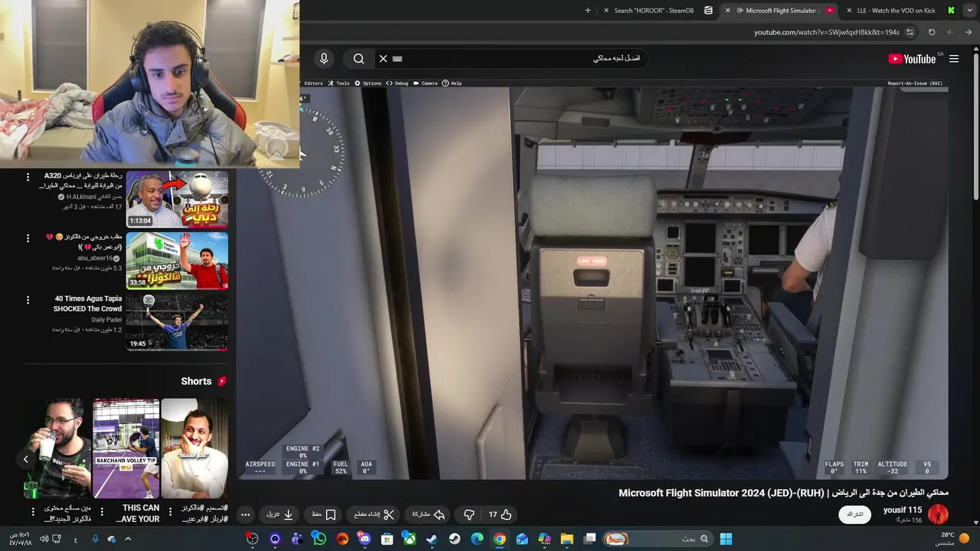This screenshot has width=980, height=551.
Task: Close the Kick VOD tab
Action: tap(849, 11)
